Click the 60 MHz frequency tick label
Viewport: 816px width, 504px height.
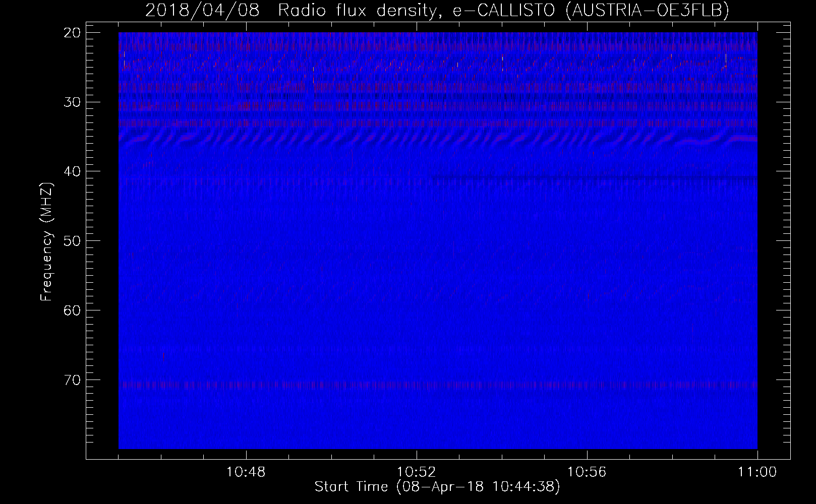72,310
